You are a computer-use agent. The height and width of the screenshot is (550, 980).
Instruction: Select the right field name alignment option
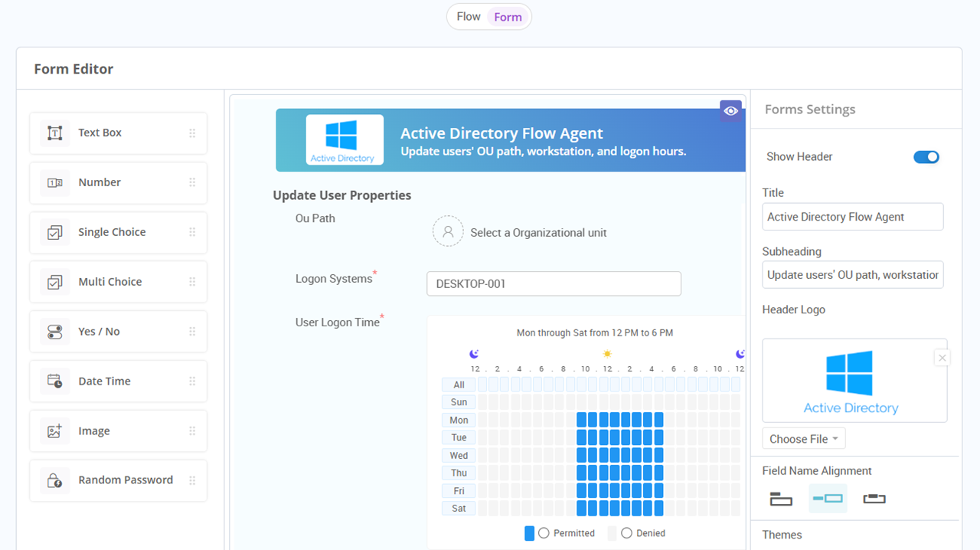click(x=874, y=498)
